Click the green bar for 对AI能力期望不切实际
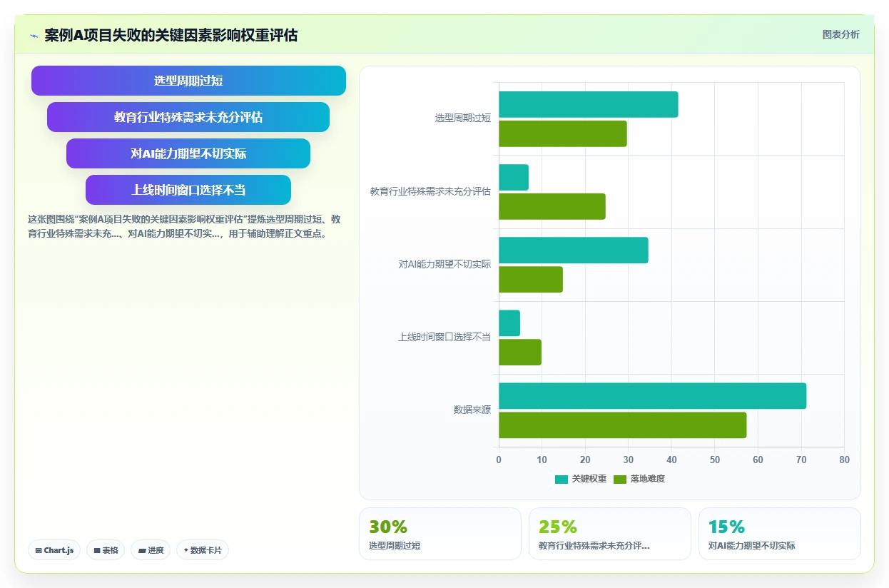The image size is (889, 588). pyautogui.click(x=530, y=279)
